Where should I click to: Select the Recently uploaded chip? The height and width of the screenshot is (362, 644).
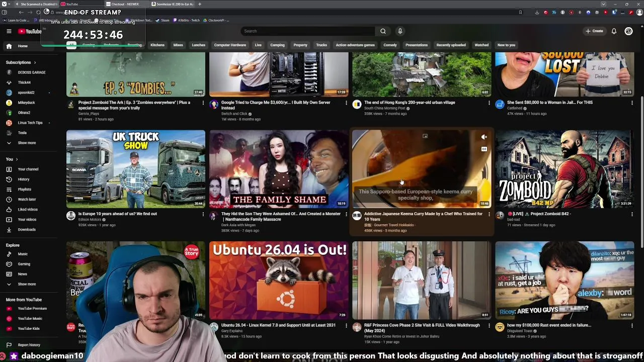(451, 45)
